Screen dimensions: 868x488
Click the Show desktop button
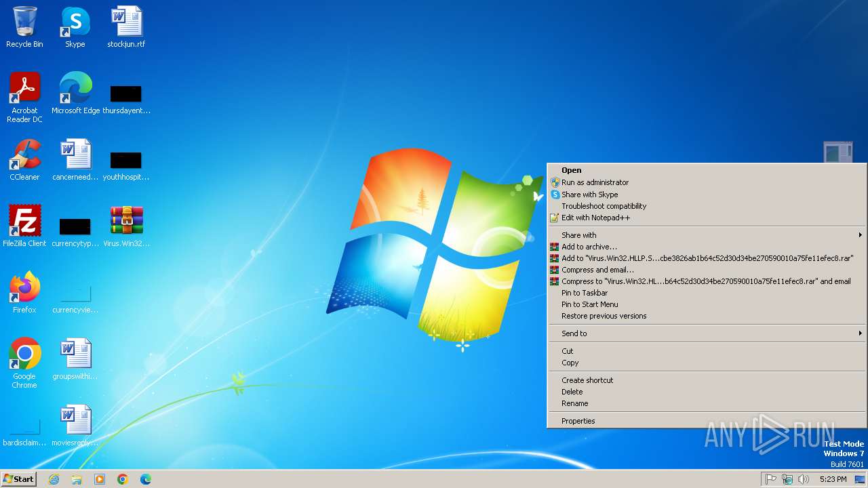[860, 479]
